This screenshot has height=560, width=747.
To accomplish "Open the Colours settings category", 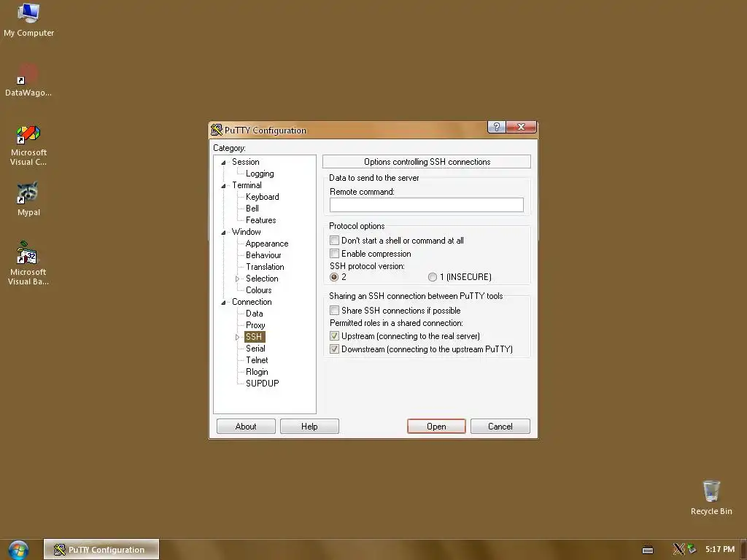I will point(258,290).
